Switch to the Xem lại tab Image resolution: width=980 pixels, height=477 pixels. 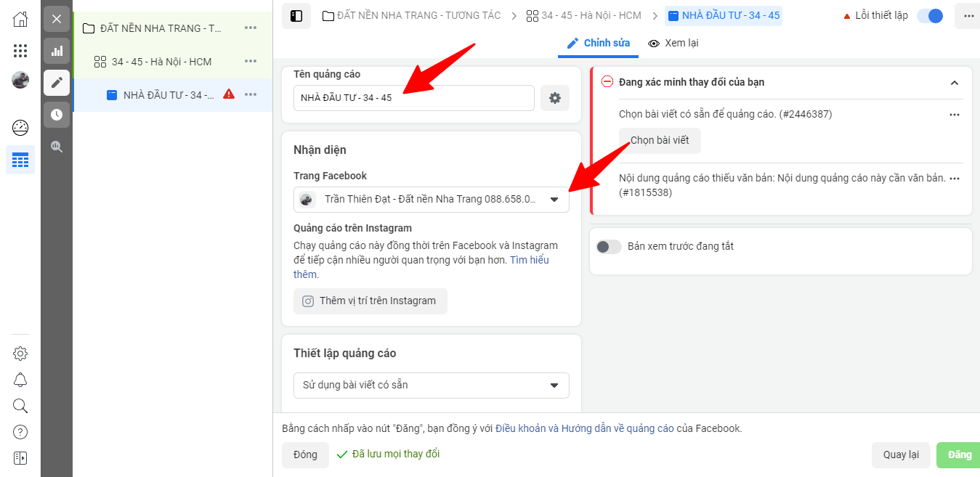pyautogui.click(x=673, y=44)
